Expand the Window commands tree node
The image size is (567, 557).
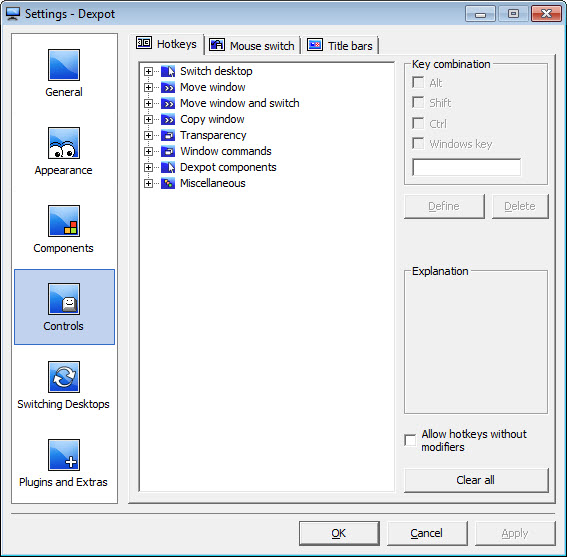(148, 151)
